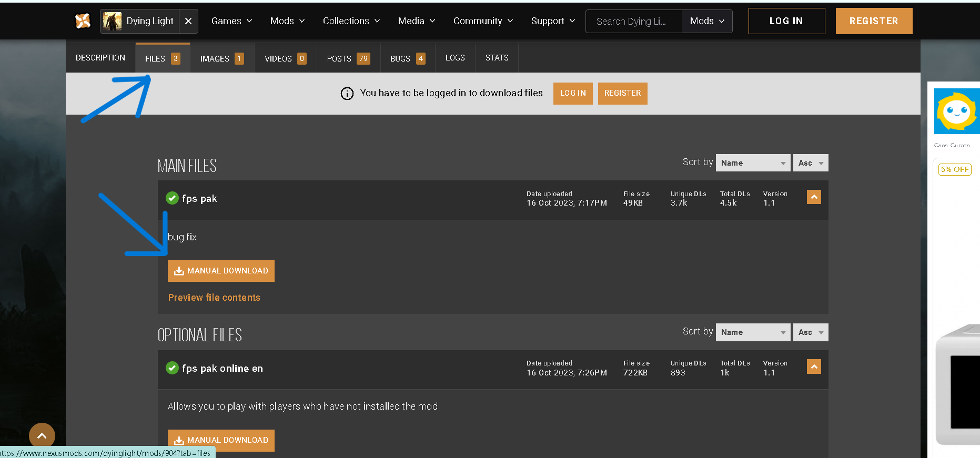
Task: Switch to the Description tab
Action: (x=100, y=58)
